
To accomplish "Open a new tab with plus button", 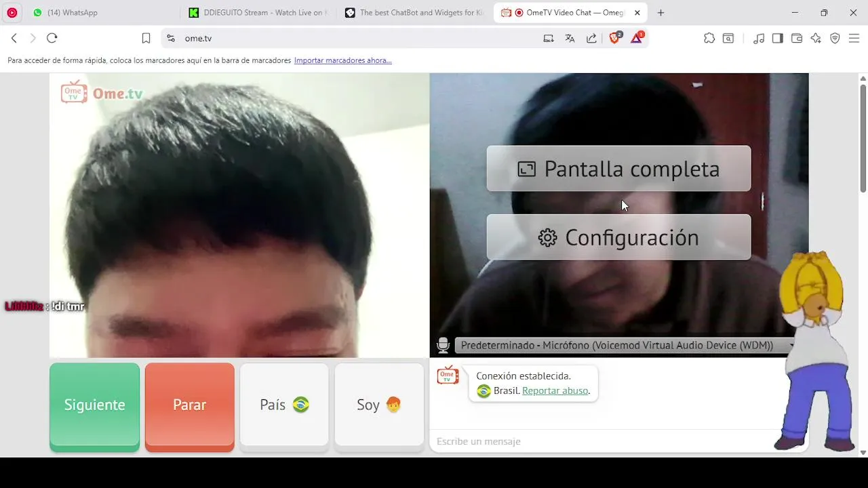I will click(660, 13).
